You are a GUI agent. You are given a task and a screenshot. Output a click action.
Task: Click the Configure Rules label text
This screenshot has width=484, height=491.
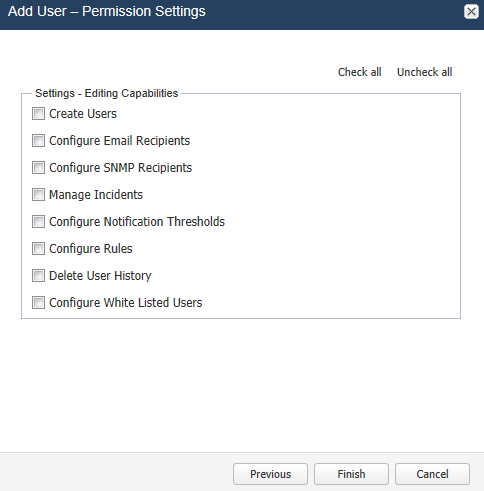click(x=91, y=249)
